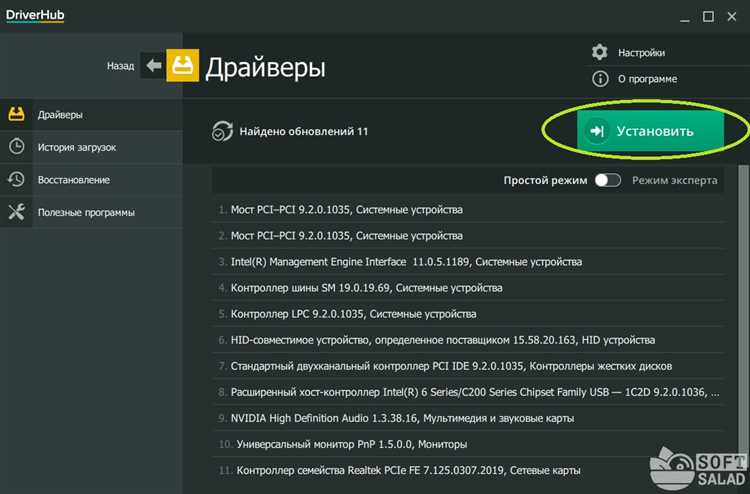
Task: Open Полезные программы in the sidebar
Action: tap(91, 212)
